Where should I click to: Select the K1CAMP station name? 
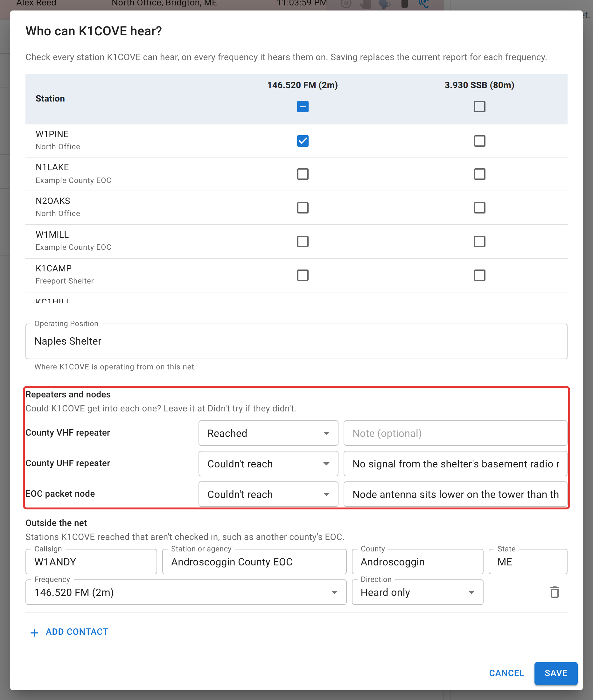click(53, 268)
